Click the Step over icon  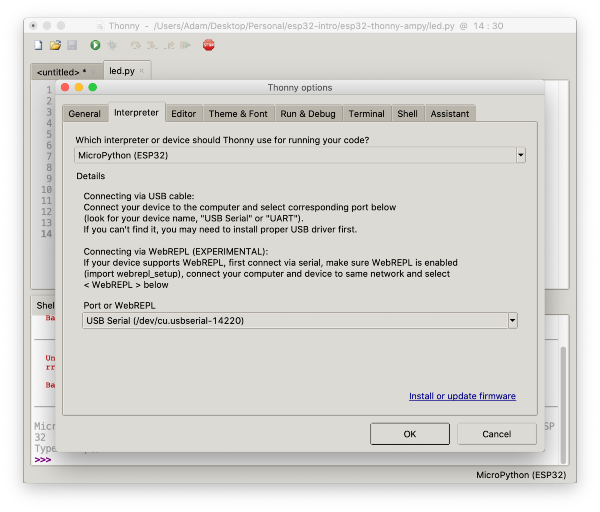(x=135, y=45)
